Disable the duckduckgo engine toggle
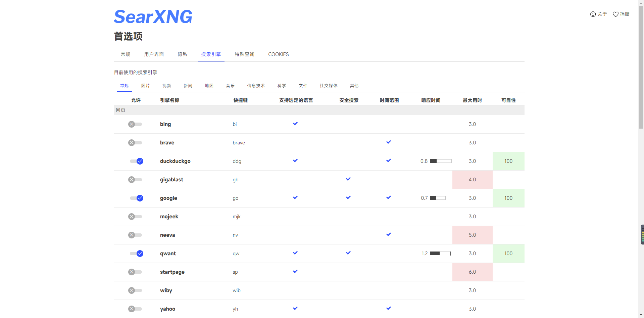This screenshot has width=644, height=318. click(x=137, y=161)
